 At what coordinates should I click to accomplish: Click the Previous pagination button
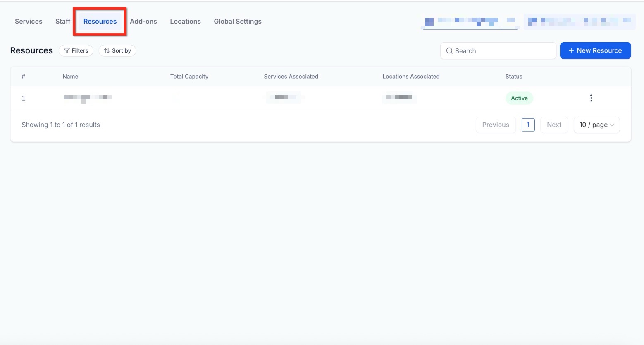coord(496,125)
